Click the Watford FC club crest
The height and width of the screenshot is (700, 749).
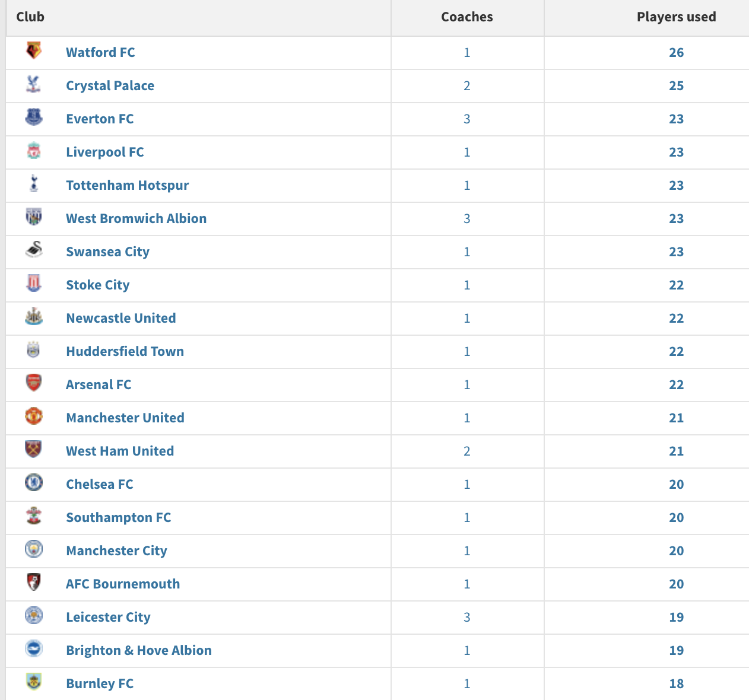[x=34, y=51]
